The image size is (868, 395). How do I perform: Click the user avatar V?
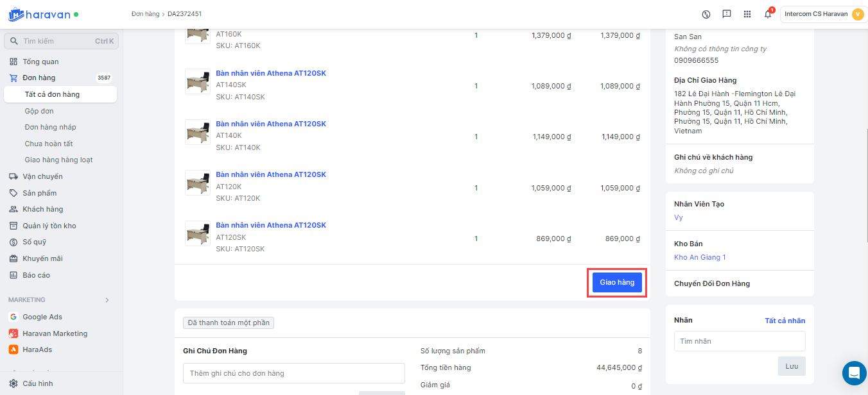click(858, 14)
